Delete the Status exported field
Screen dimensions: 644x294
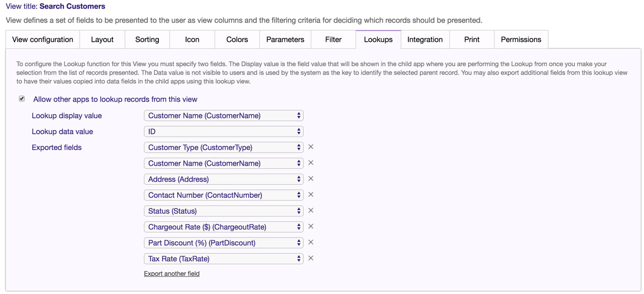311,211
